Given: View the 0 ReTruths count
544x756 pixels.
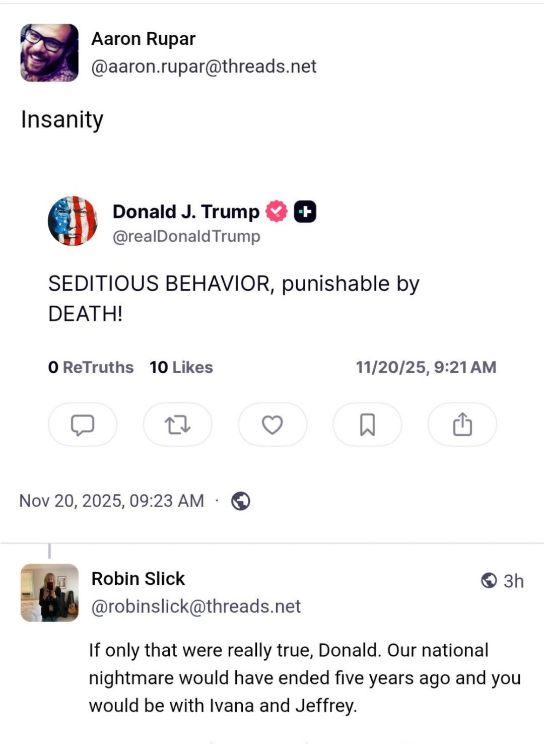Looking at the screenshot, I should 91,367.
